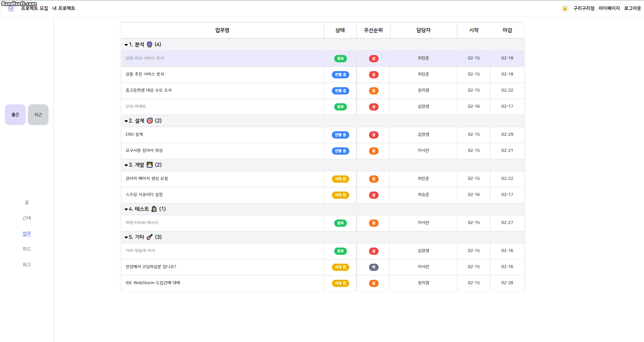Click the detective icon in 테스트 section header
Screen dimensions: 644x342
(x=154, y=209)
